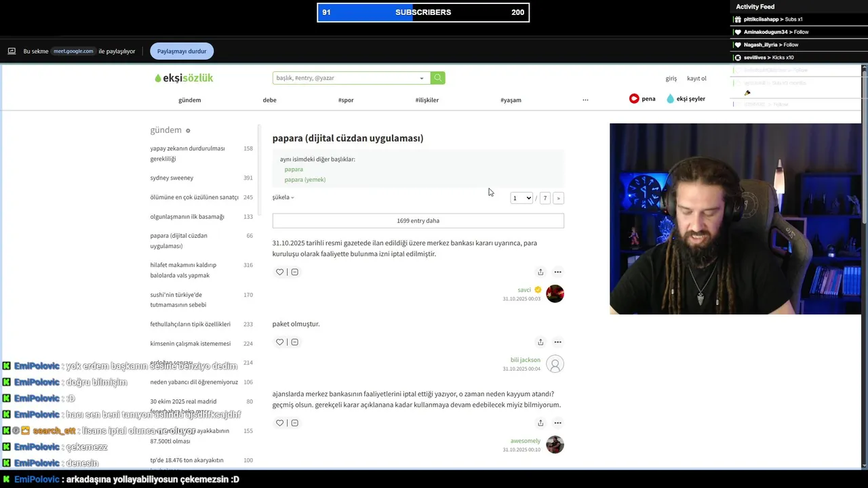This screenshot has width=868, height=488.
Task: Open gündem settings gear icon
Action: (188, 131)
